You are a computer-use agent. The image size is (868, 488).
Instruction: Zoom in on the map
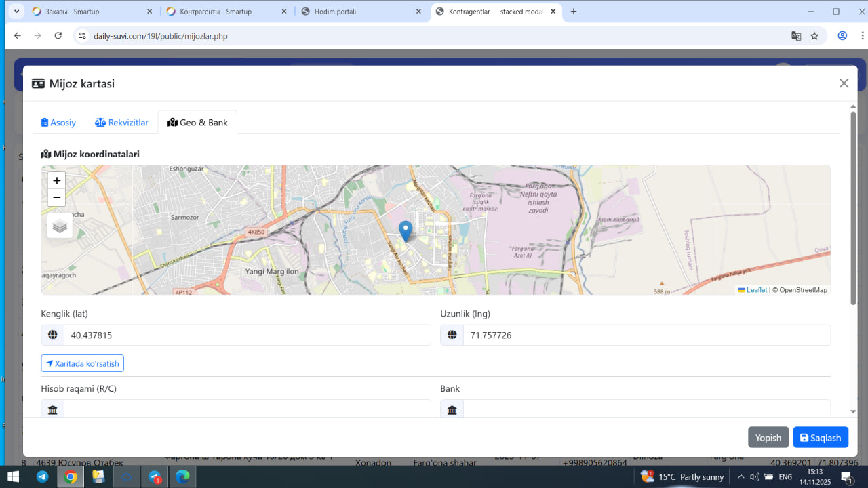(x=57, y=181)
